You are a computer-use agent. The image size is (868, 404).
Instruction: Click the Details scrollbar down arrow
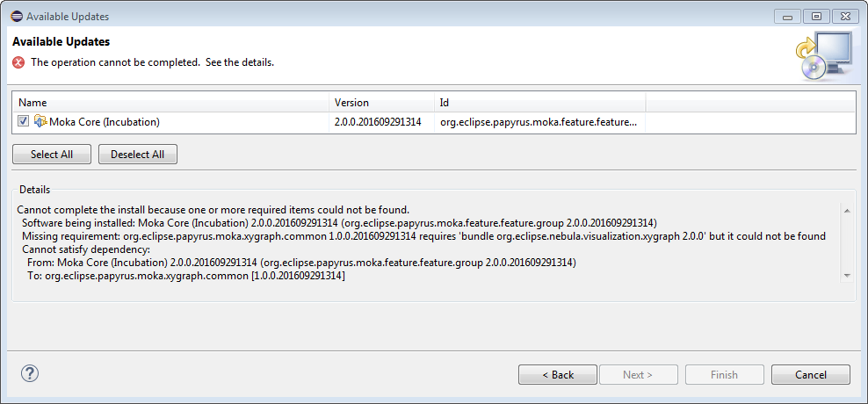point(846,275)
